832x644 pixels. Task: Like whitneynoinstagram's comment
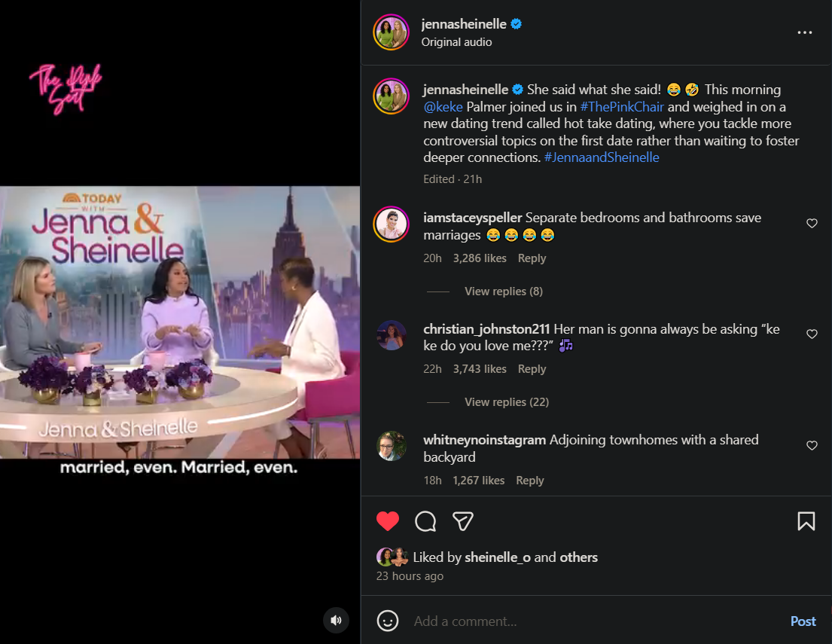point(812,446)
